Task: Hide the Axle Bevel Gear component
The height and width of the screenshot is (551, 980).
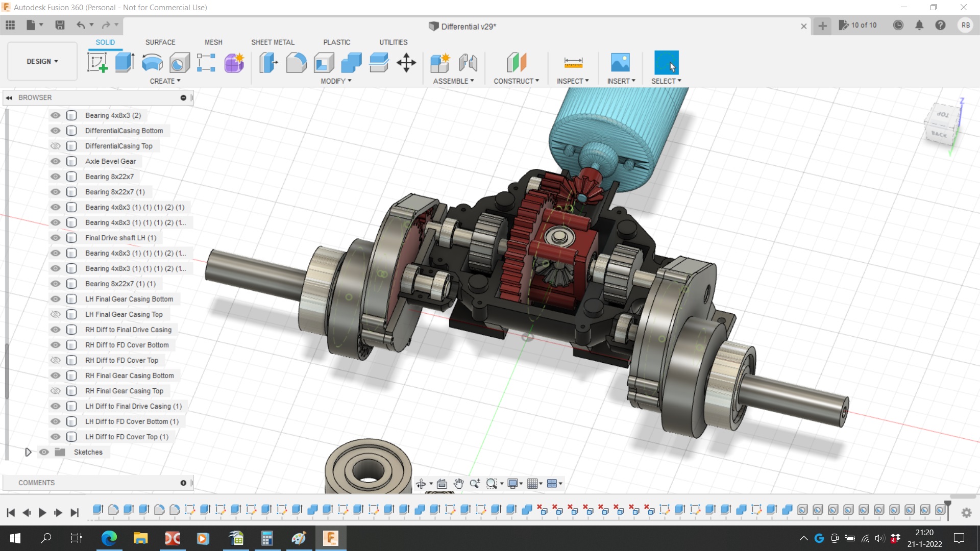Action: tap(55, 161)
